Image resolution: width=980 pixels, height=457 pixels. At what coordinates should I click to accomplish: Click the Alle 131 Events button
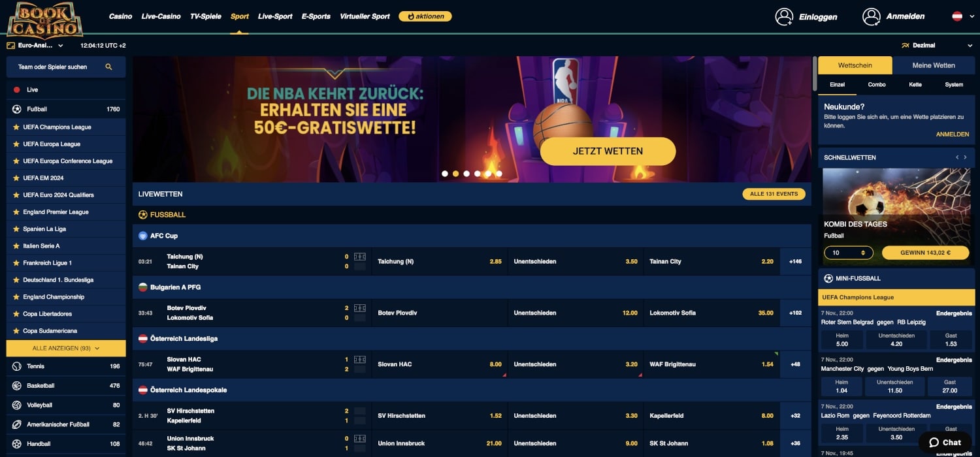(774, 194)
